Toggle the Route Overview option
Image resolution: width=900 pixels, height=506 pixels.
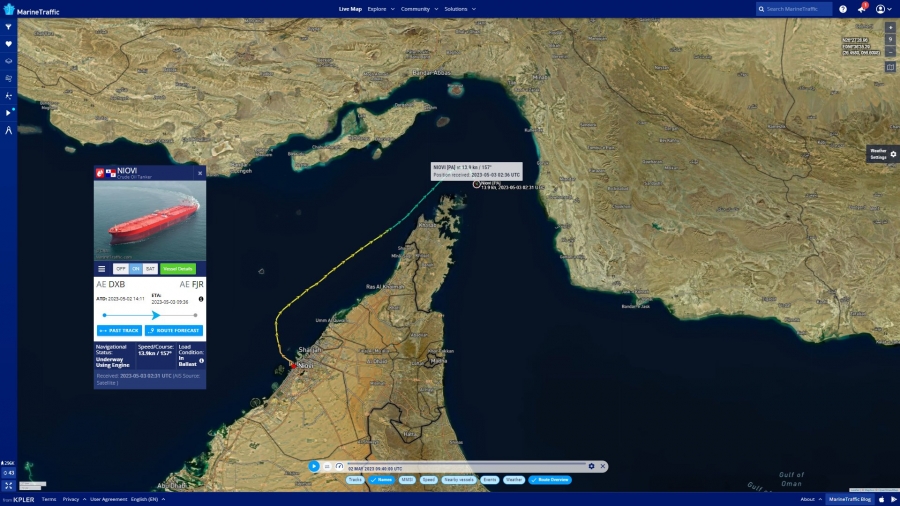coord(550,480)
